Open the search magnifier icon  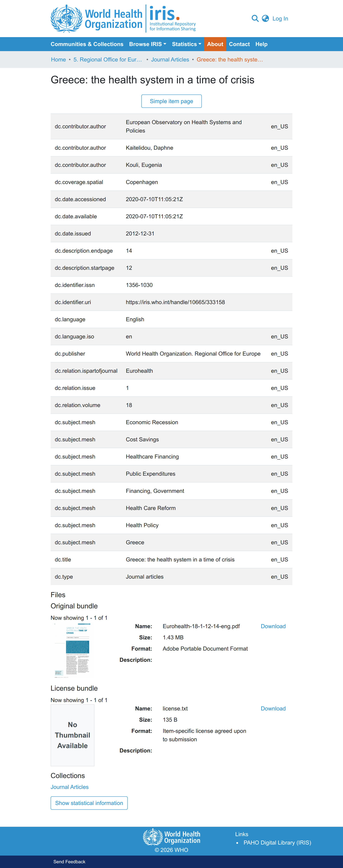[x=255, y=19]
